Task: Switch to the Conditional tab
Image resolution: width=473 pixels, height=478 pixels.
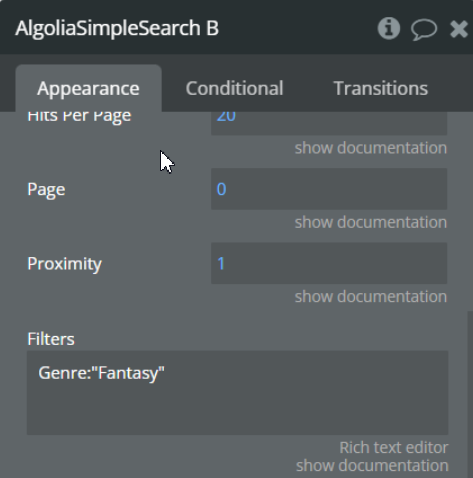Action: [x=234, y=88]
